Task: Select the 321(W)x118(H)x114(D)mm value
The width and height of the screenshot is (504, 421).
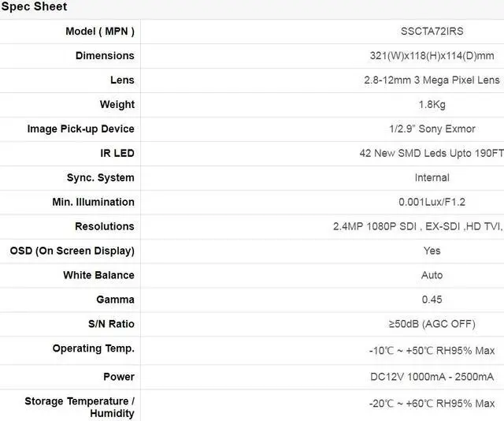Action: point(432,56)
